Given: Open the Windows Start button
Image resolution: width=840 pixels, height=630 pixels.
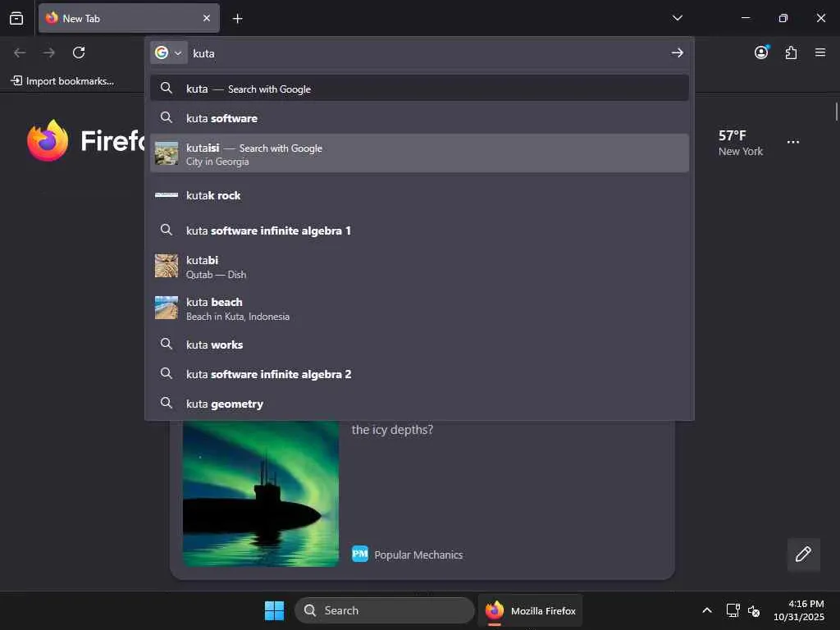Looking at the screenshot, I should coord(274,610).
